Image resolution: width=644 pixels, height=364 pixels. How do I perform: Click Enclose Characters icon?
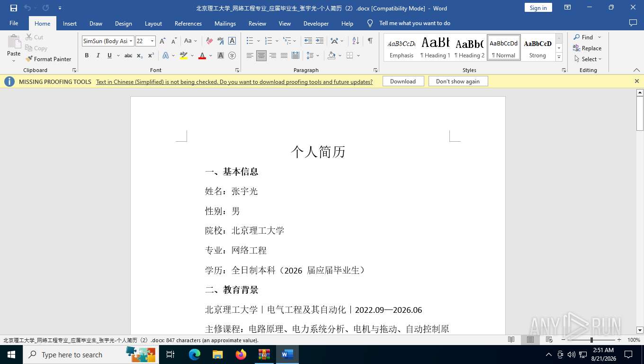pyautogui.click(x=232, y=56)
